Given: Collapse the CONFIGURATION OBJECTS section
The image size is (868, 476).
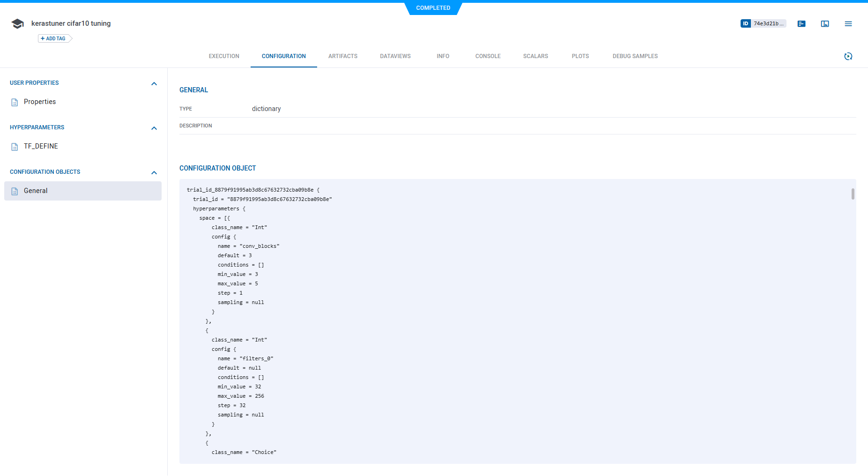Looking at the screenshot, I should tap(154, 172).
